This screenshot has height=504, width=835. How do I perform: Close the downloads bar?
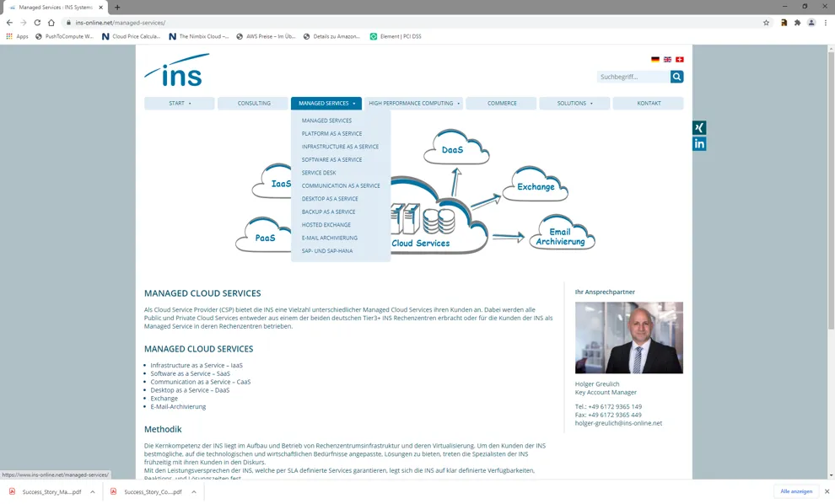coord(827,491)
